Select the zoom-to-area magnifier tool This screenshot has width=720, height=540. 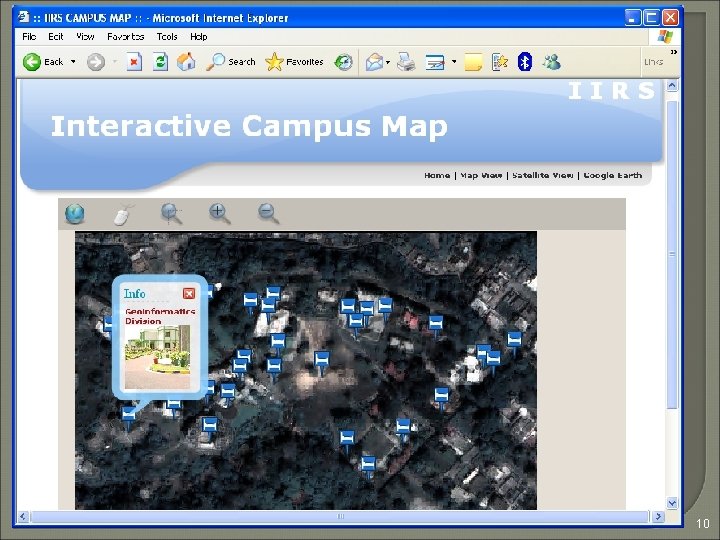pos(171,214)
